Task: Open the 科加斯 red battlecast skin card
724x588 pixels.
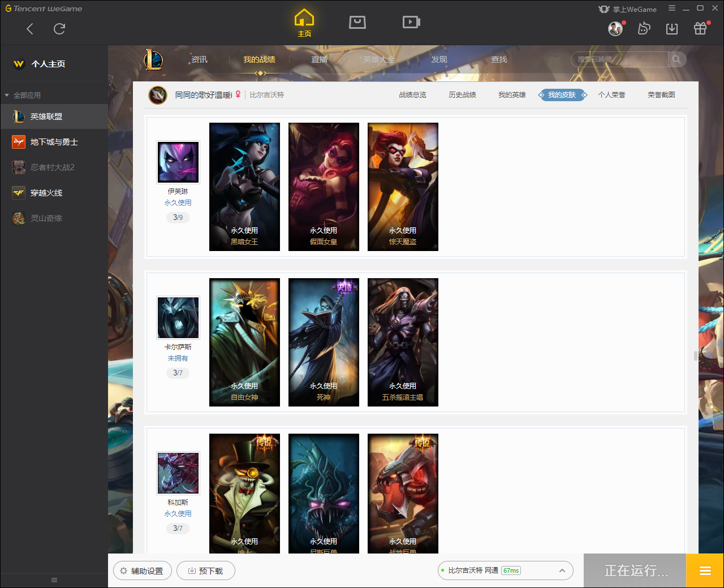Action: pos(403,494)
